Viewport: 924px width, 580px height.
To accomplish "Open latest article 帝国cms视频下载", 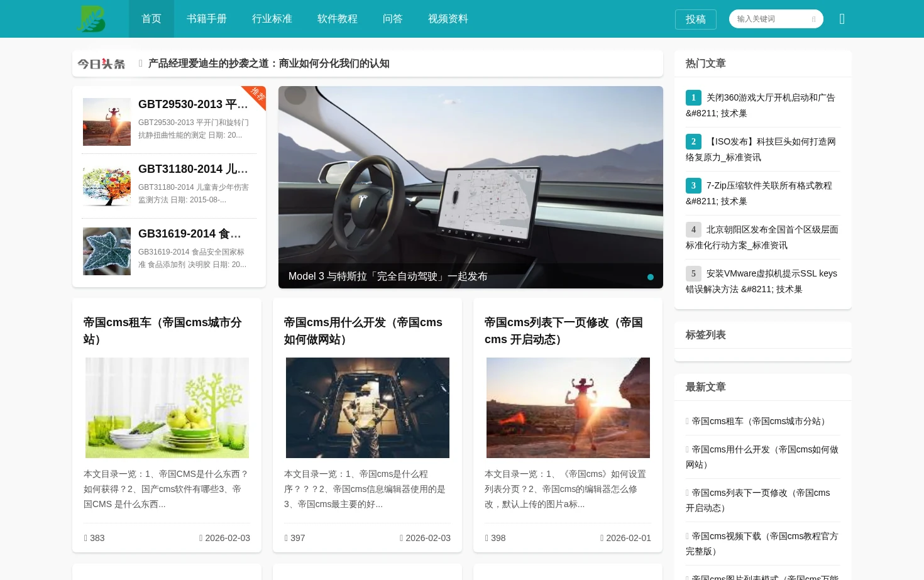I will (x=762, y=544).
